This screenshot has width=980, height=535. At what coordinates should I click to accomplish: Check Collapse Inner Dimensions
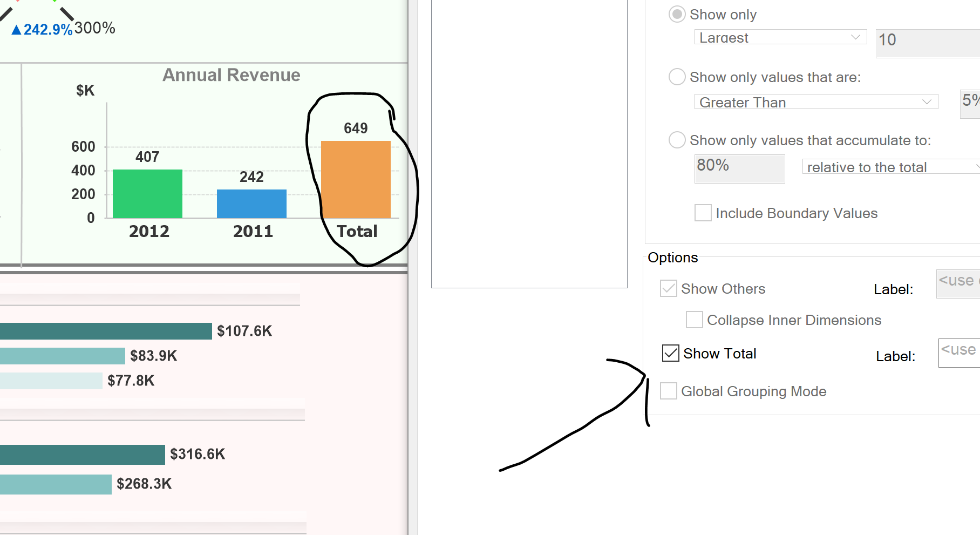694,320
